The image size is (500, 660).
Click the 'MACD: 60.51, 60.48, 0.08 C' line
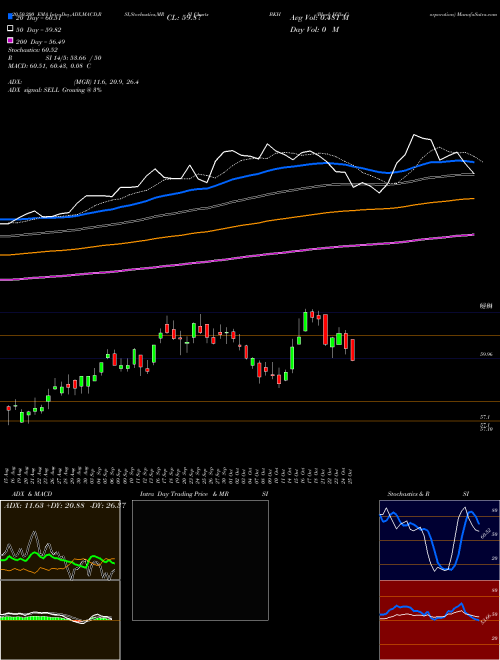coord(49,66)
